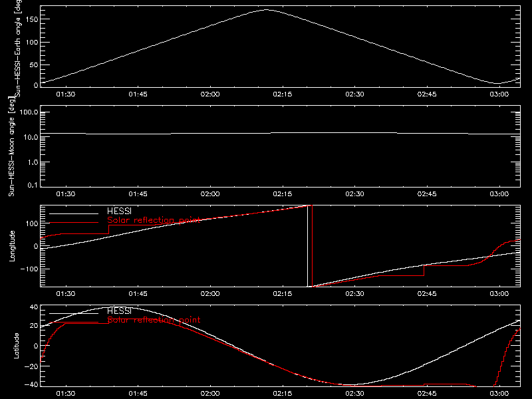Click HESSI legend label in Longitude plot

119,211
